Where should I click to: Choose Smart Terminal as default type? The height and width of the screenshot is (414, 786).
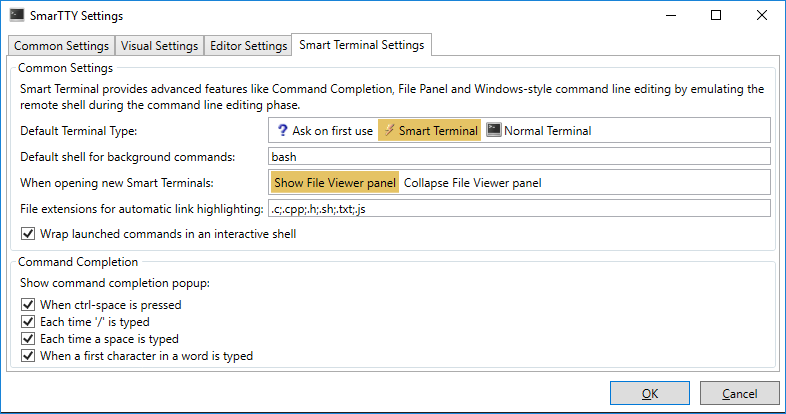tap(429, 130)
